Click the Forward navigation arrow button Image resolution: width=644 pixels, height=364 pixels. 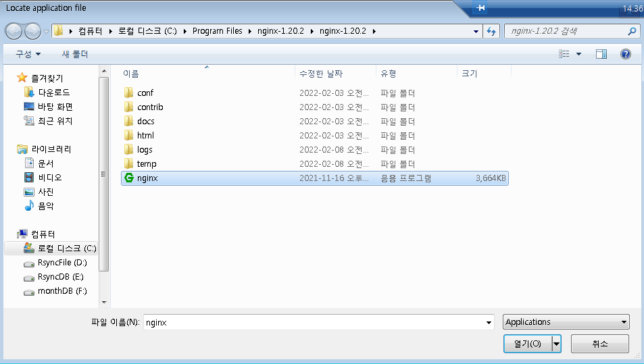[33, 31]
